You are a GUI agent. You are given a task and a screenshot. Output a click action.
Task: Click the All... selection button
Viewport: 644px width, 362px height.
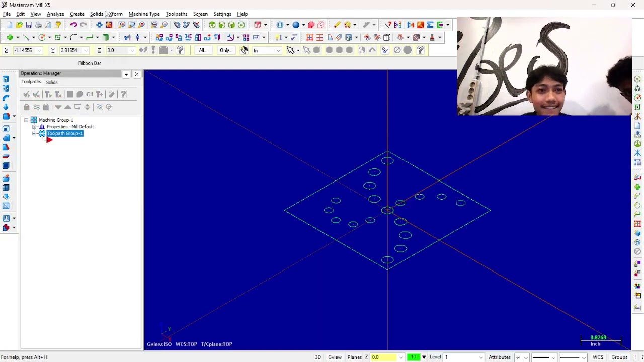(203, 50)
